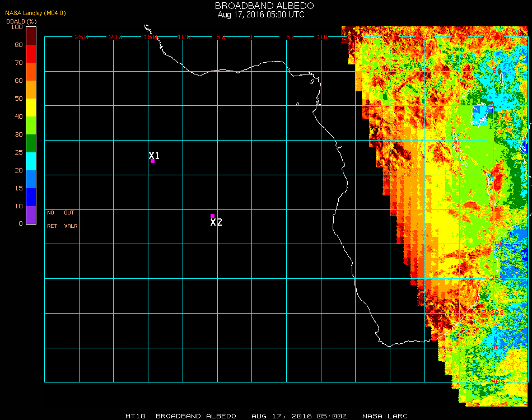Click the 0 longitude label on top axis
This screenshot has height=420, width=532.
click(251, 37)
